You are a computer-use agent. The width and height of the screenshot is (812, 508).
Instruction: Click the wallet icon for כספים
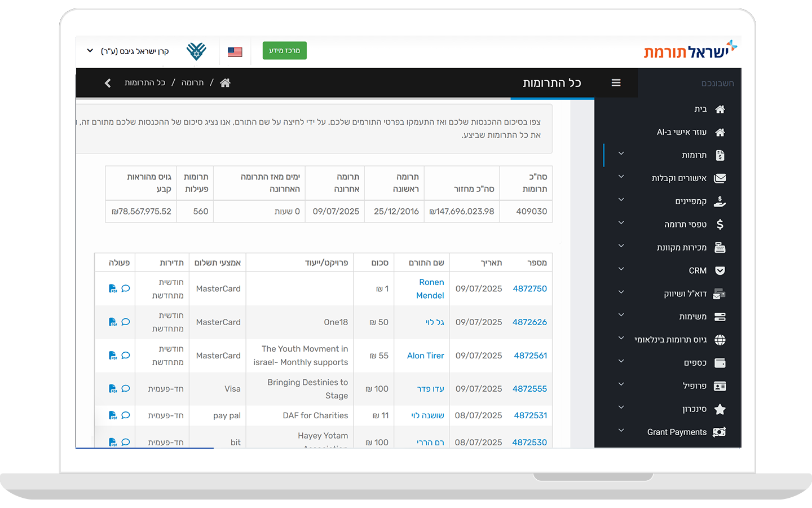(x=720, y=363)
